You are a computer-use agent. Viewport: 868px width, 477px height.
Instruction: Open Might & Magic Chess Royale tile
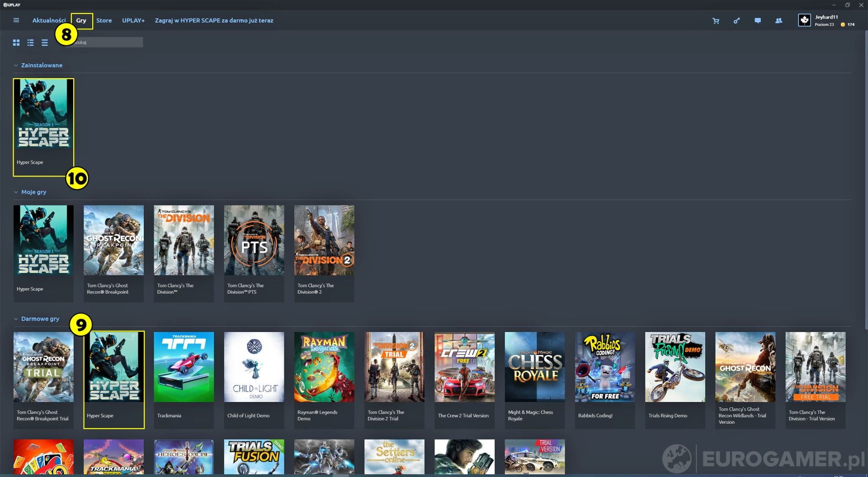pos(535,380)
